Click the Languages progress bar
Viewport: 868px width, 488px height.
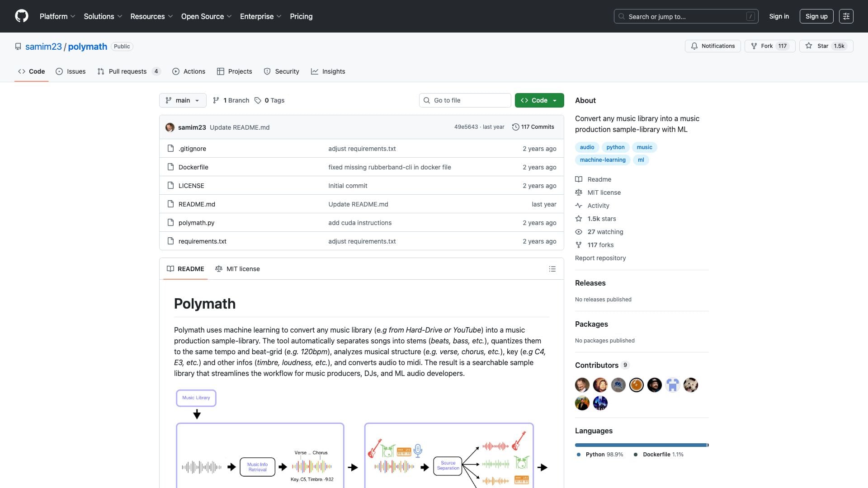tap(642, 445)
